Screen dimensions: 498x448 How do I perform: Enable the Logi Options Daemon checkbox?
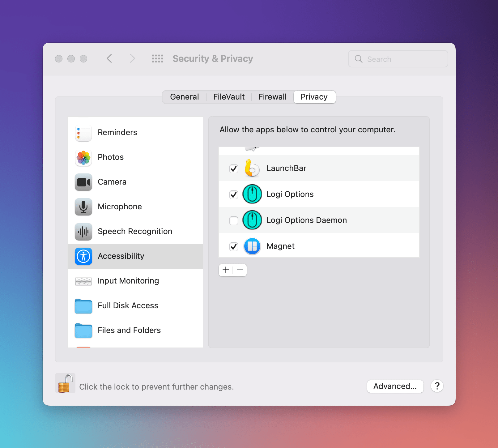point(234,220)
